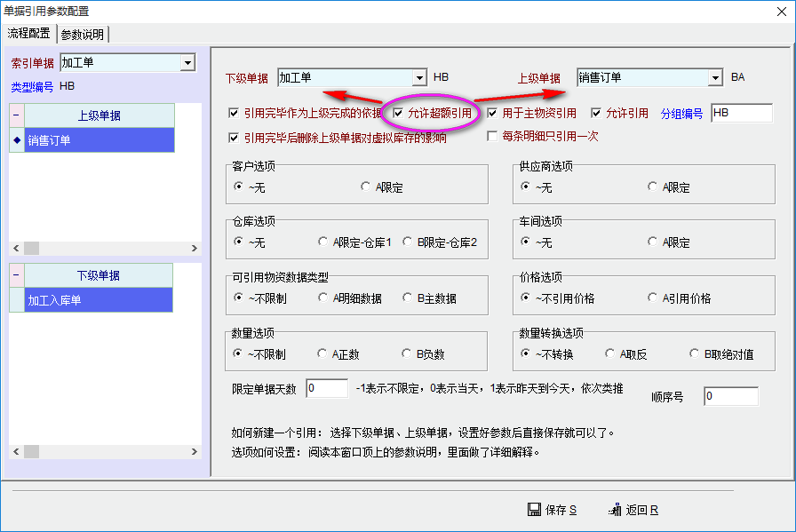
Task: Click the minus icon beside 上级单据 header
Action: pyautogui.click(x=16, y=115)
